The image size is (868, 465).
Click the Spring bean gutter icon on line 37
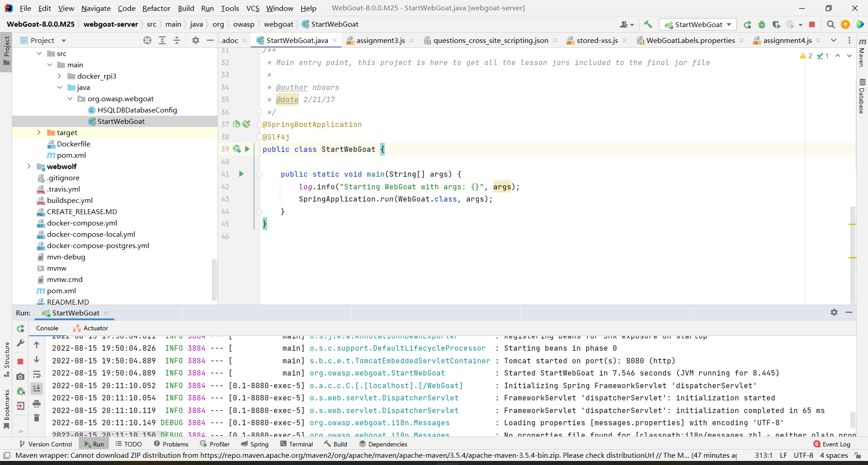tap(236, 124)
